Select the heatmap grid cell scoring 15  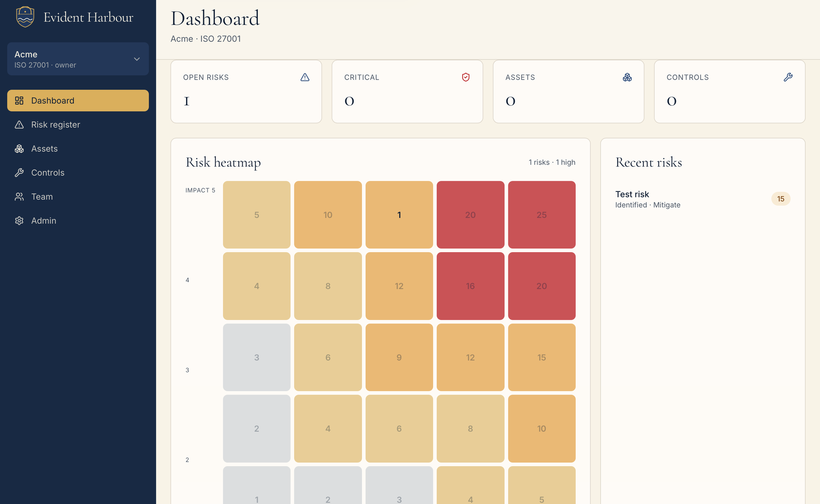pyautogui.click(x=542, y=357)
